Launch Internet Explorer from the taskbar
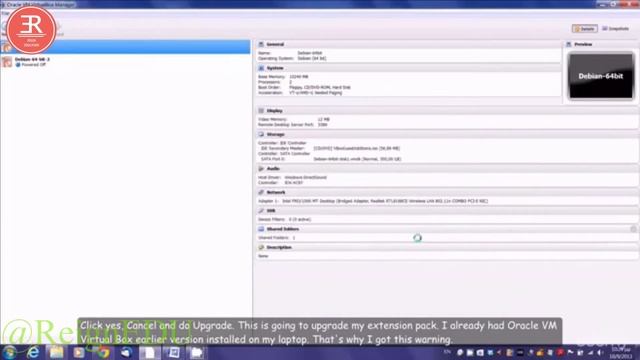 pyautogui.click(x=33, y=352)
